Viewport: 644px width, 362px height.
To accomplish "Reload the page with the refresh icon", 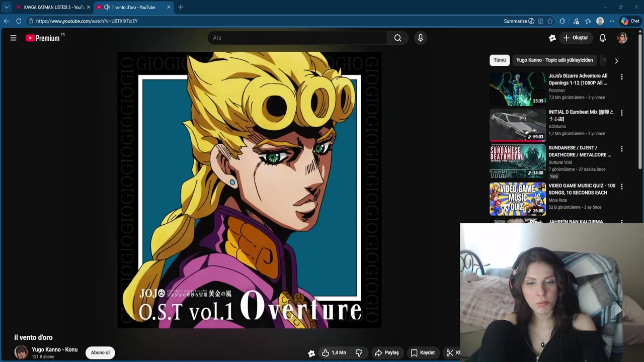I will pyautogui.click(x=19, y=21).
